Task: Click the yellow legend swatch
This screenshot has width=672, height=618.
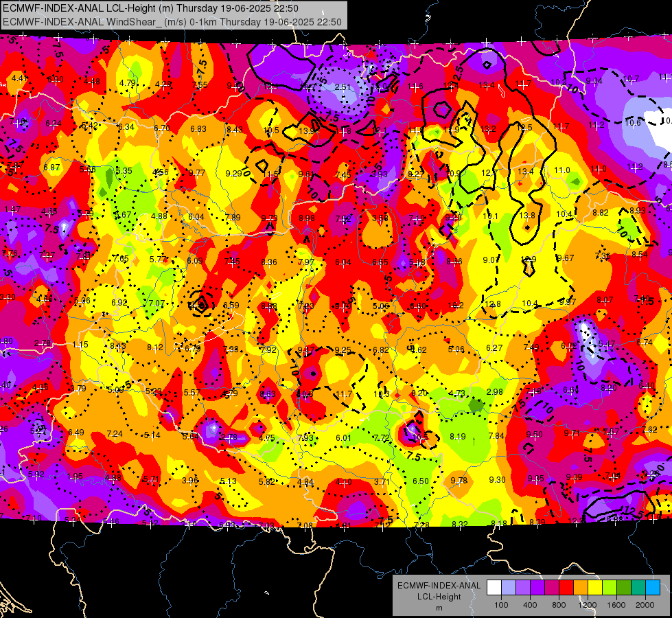Action: pos(595,588)
